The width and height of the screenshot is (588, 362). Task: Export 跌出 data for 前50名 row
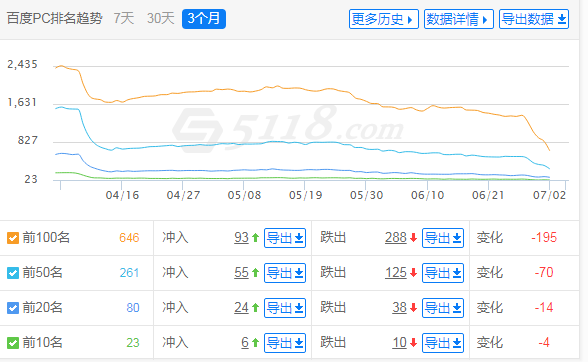443,273
